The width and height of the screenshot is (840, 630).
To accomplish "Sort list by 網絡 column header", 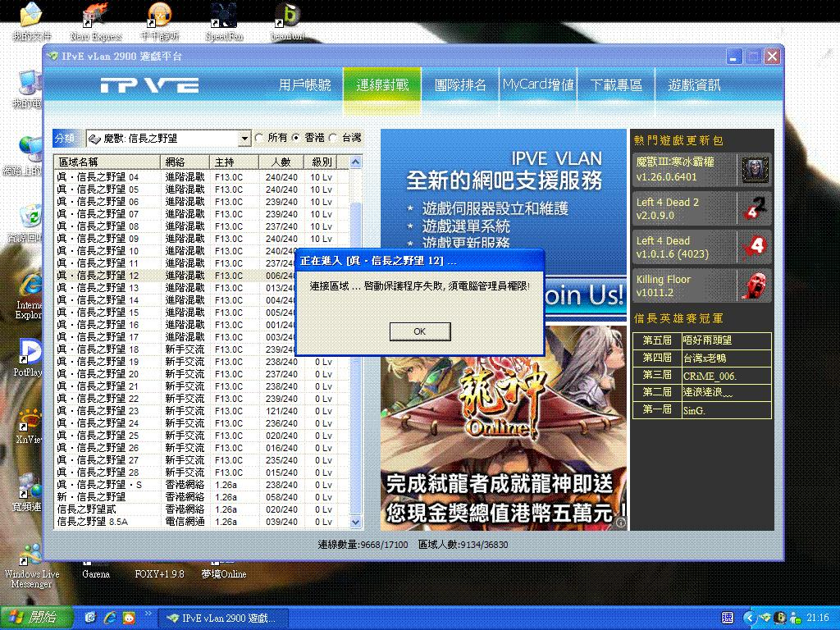I will point(185,162).
